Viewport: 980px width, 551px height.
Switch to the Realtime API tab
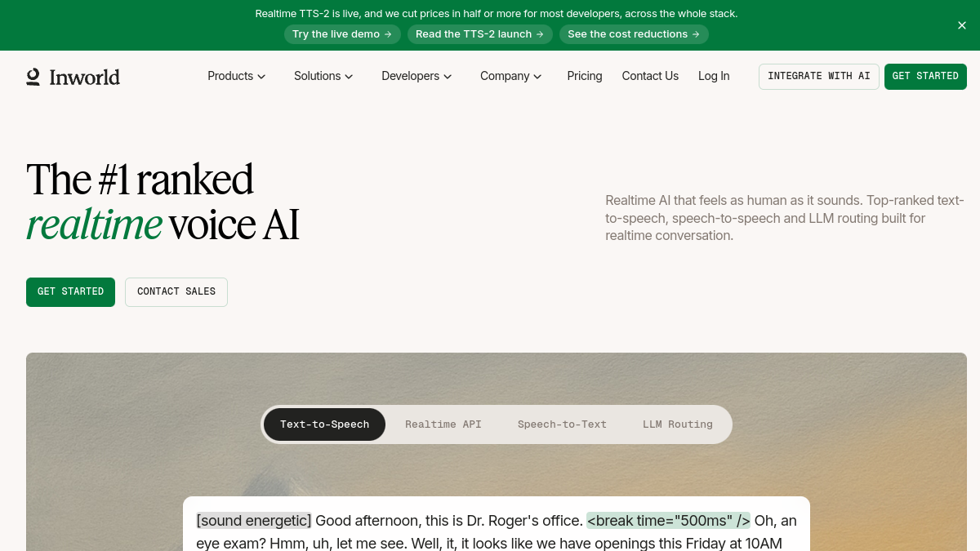[443, 424]
